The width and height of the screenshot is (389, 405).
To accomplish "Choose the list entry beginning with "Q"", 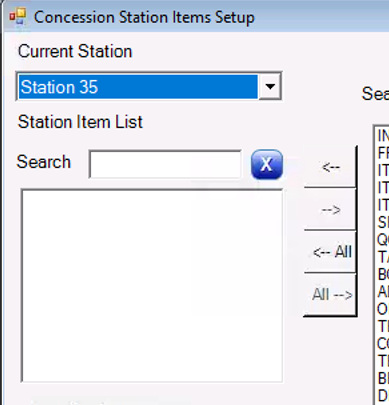I will [x=383, y=239].
